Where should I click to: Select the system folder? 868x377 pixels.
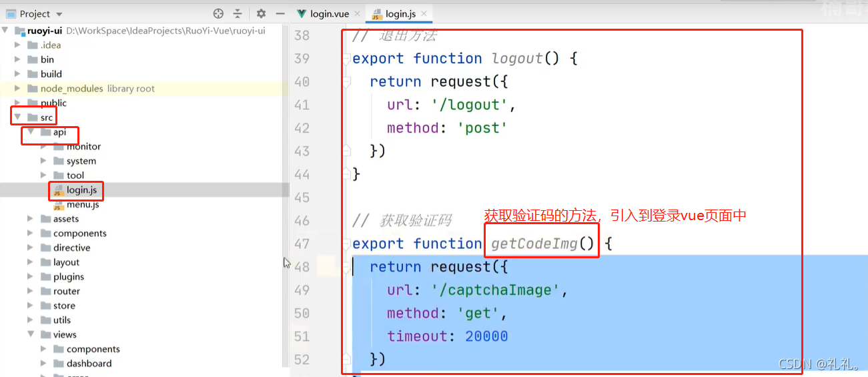tap(81, 161)
